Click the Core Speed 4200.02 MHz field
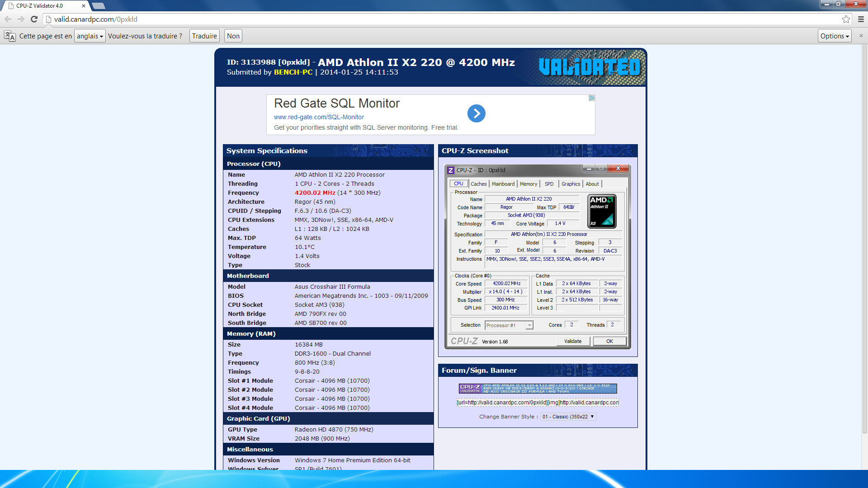 pyautogui.click(x=506, y=284)
